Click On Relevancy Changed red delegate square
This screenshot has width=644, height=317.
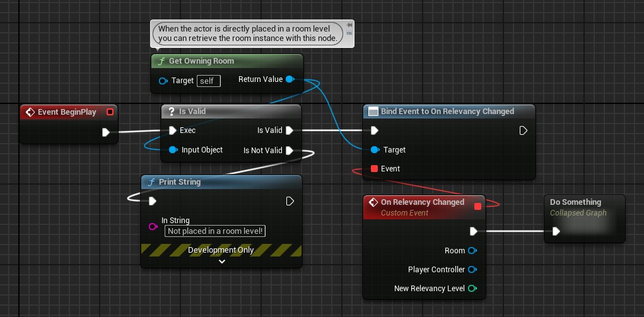(x=477, y=206)
